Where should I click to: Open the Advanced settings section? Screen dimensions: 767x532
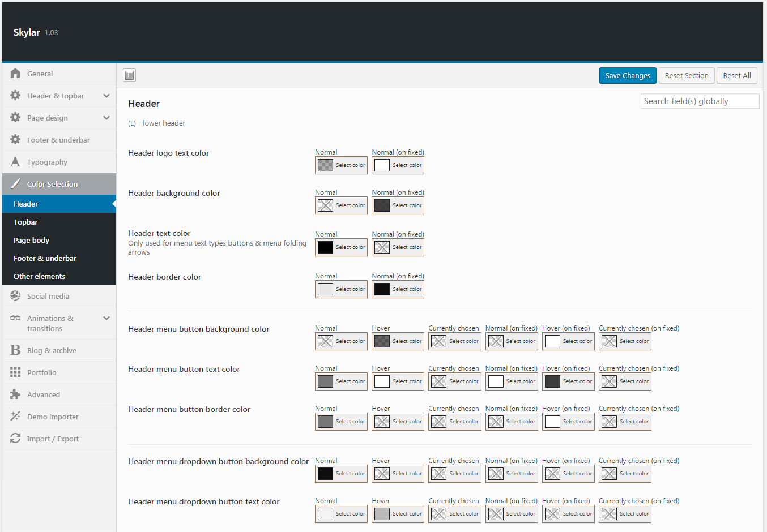coord(59,394)
